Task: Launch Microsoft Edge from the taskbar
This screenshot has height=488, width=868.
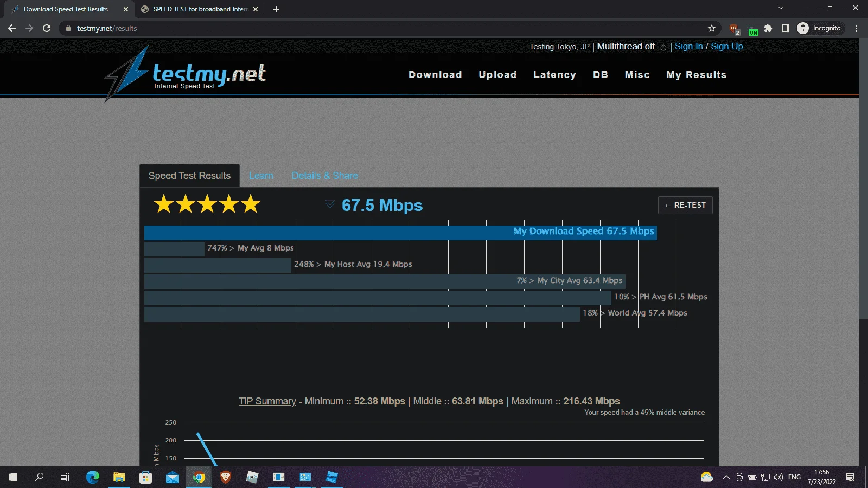Action: click(93, 477)
